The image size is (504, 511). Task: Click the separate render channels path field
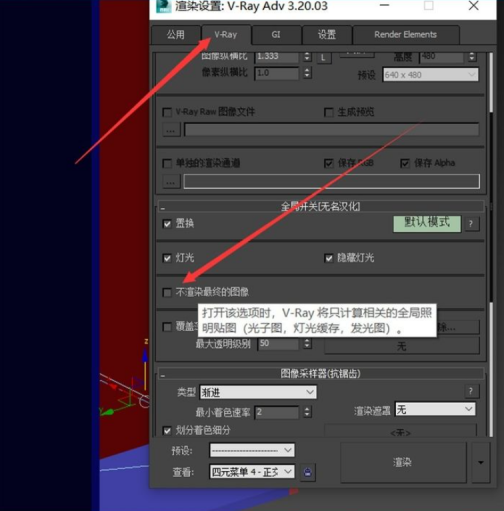click(332, 181)
